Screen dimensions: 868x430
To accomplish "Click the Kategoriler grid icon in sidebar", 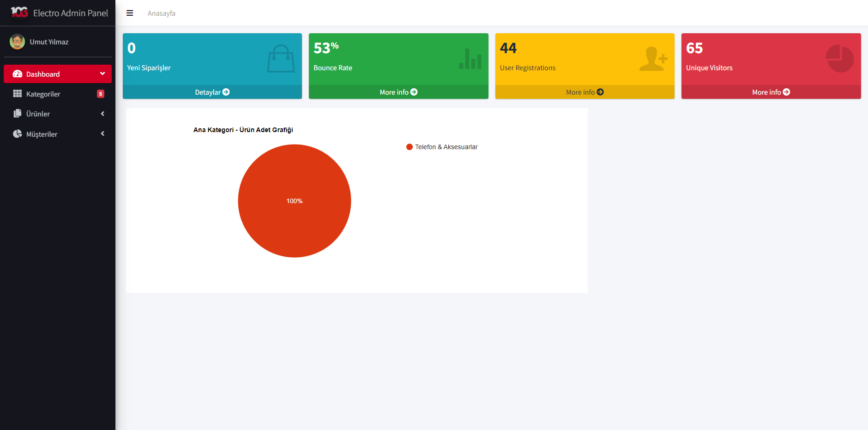I will coord(18,94).
